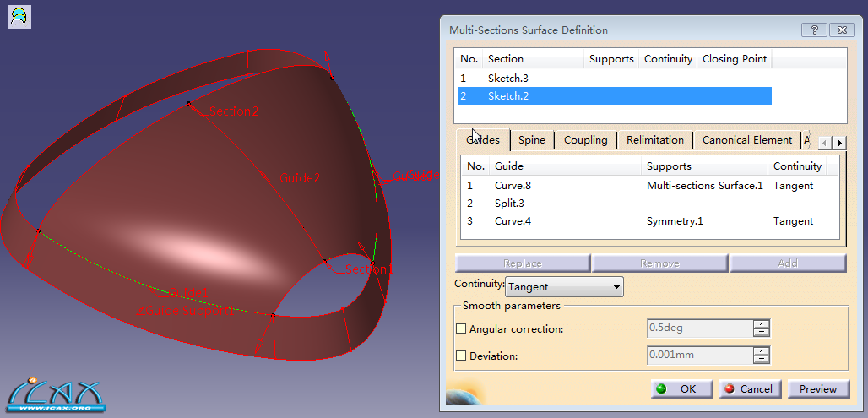Click the Tangent continuity of Curve.4
Screen dimensions: 868x418
[x=793, y=221]
